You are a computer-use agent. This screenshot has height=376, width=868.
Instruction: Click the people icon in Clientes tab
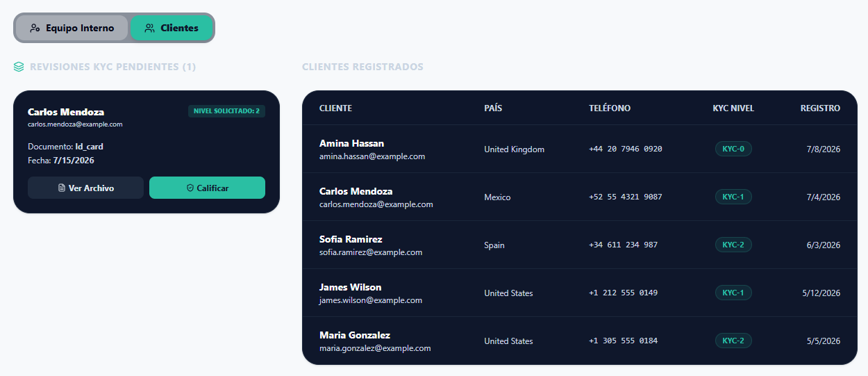tap(149, 28)
